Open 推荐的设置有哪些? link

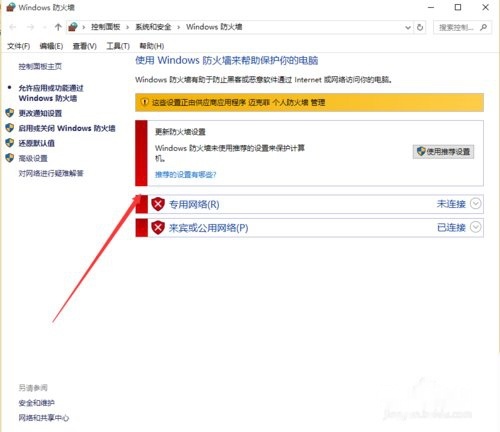click(186, 174)
